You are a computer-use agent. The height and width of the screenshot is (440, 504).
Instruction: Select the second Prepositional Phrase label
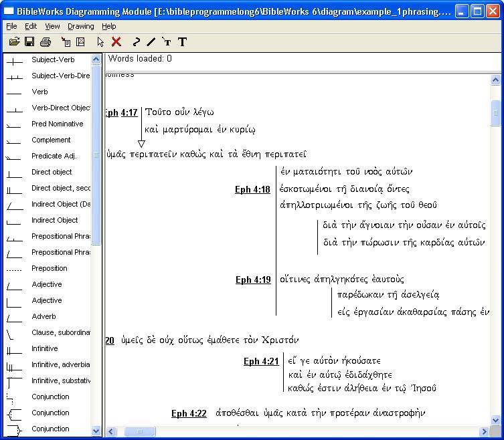coord(61,253)
